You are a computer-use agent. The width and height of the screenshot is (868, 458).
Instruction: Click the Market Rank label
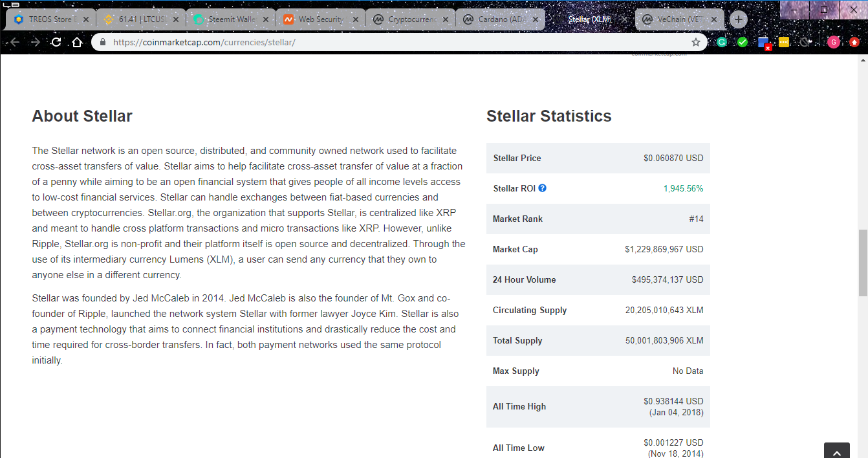pyautogui.click(x=517, y=219)
